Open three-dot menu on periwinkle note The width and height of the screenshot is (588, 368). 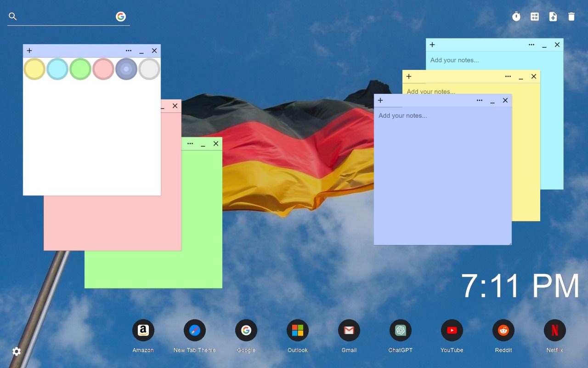click(x=480, y=100)
